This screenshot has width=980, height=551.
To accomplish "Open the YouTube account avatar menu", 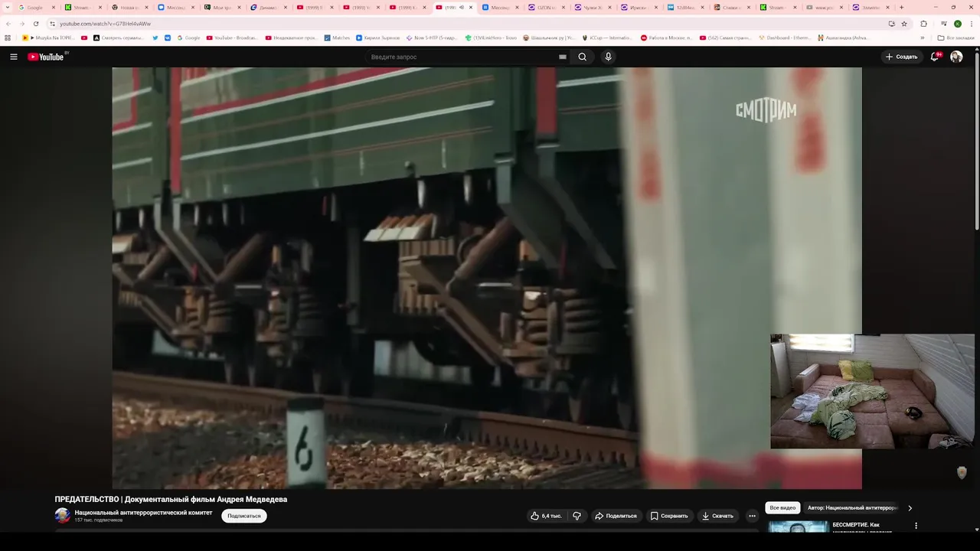I will pos(956,57).
